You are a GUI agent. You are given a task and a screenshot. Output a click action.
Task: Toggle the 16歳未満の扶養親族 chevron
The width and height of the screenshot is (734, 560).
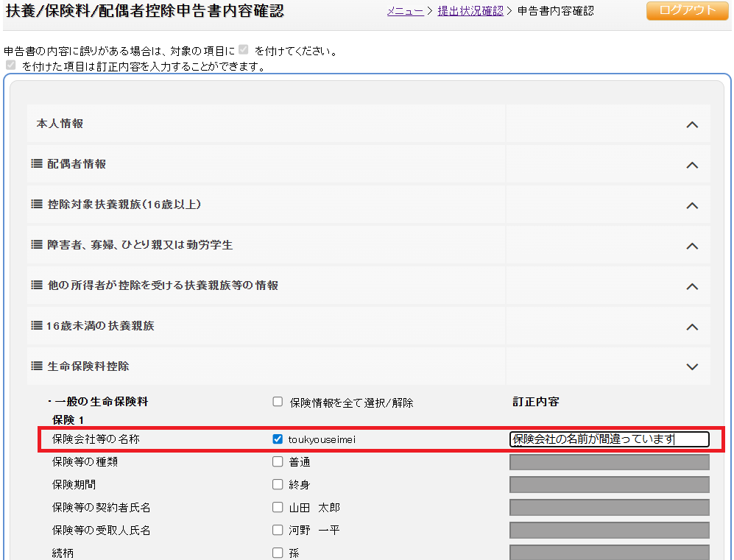(691, 327)
